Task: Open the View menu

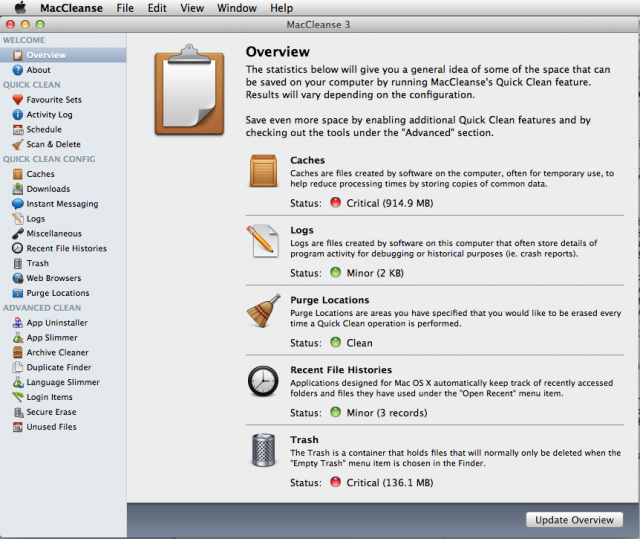Action: pos(192,8)
